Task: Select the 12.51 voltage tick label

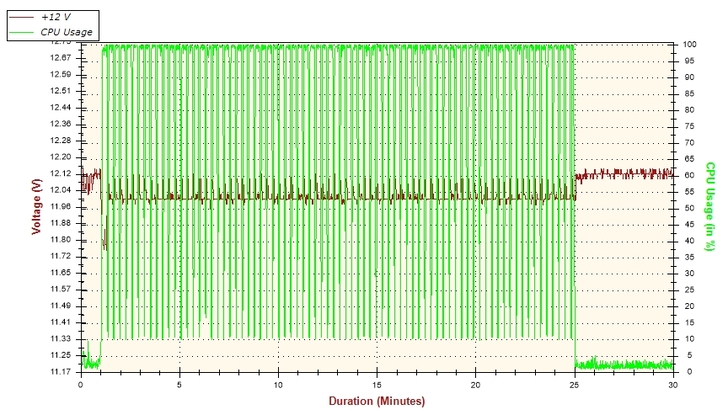Action: click(60, 91)
